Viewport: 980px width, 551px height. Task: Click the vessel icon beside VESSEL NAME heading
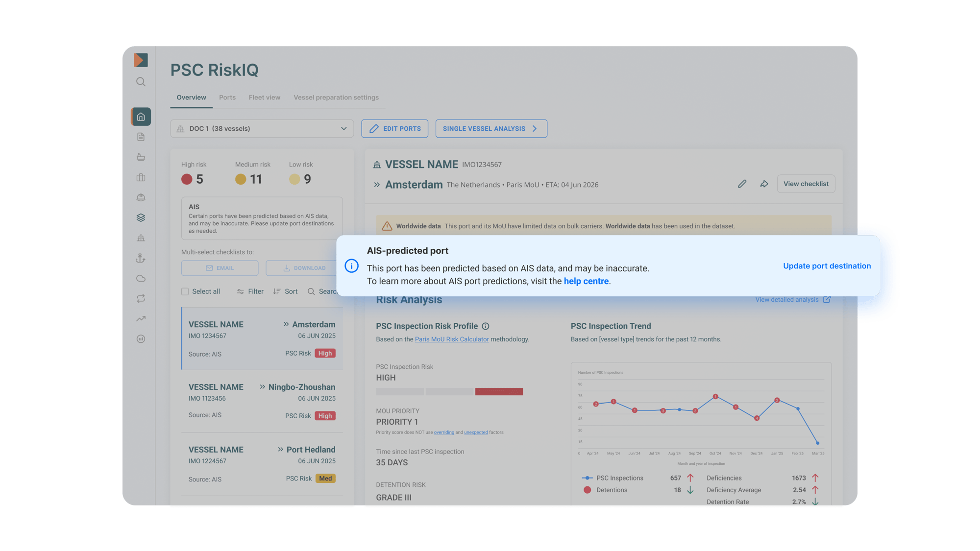(377, 165)
